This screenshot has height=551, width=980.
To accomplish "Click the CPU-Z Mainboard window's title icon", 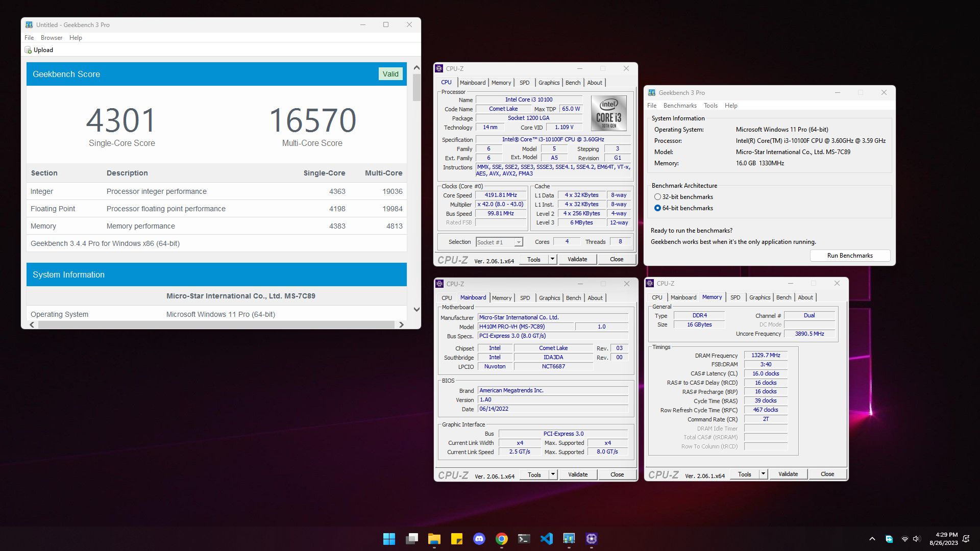I will 439,284.
